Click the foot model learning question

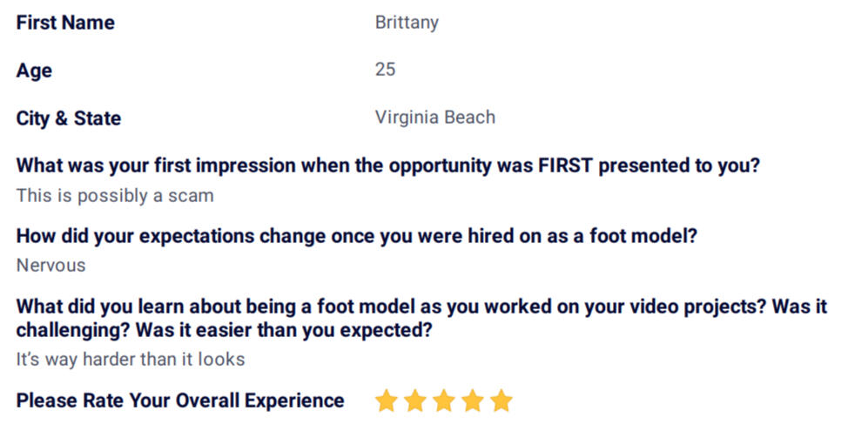pos(421,318)
